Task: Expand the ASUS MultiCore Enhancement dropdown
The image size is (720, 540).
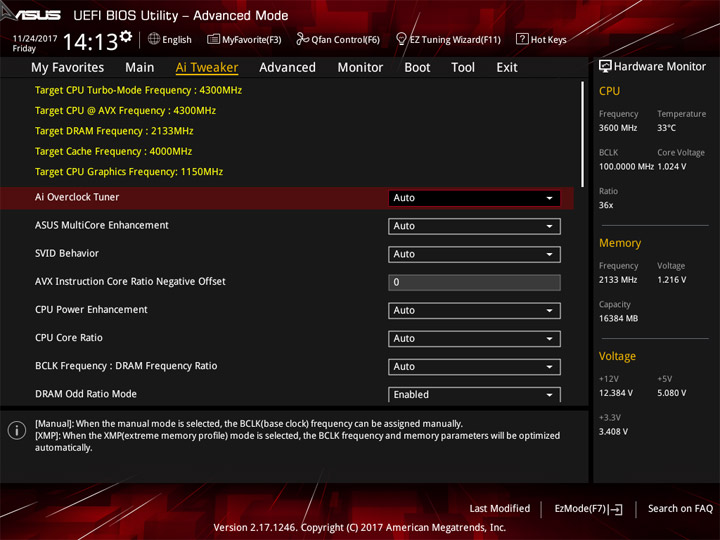Action: pyautogui.click(x=474, y=226)
